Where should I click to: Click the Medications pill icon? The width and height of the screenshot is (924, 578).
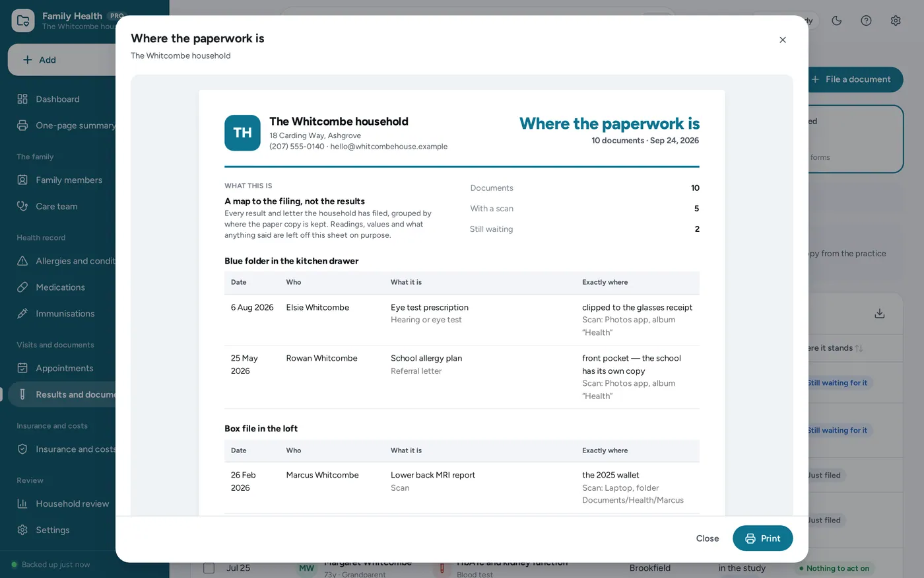click(22, 287)
